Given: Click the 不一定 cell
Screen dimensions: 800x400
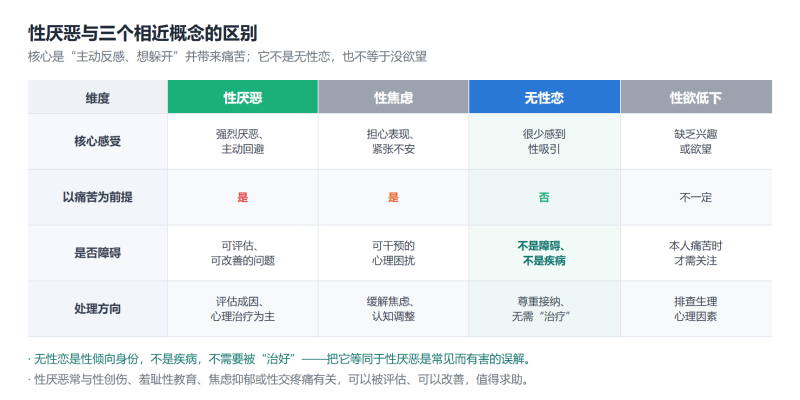Looking at the screenshot, I should point(696,197).
